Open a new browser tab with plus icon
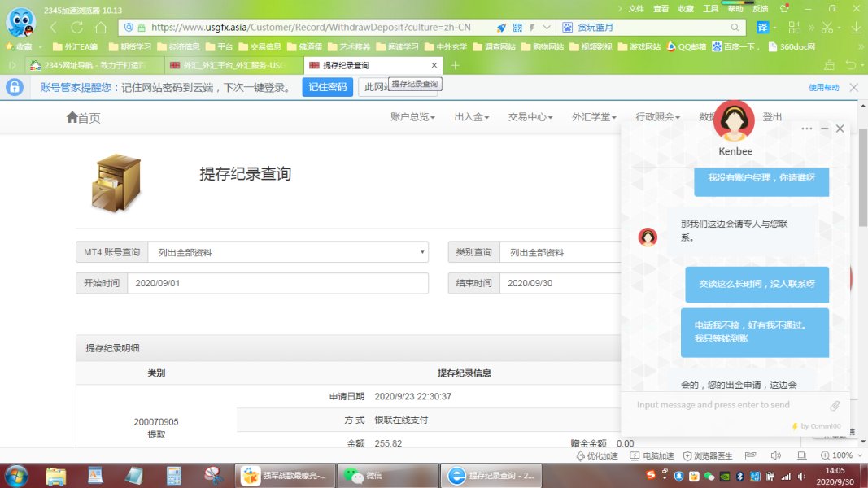The height and width of the screenshot is (488, 868). tap(455, 65)
